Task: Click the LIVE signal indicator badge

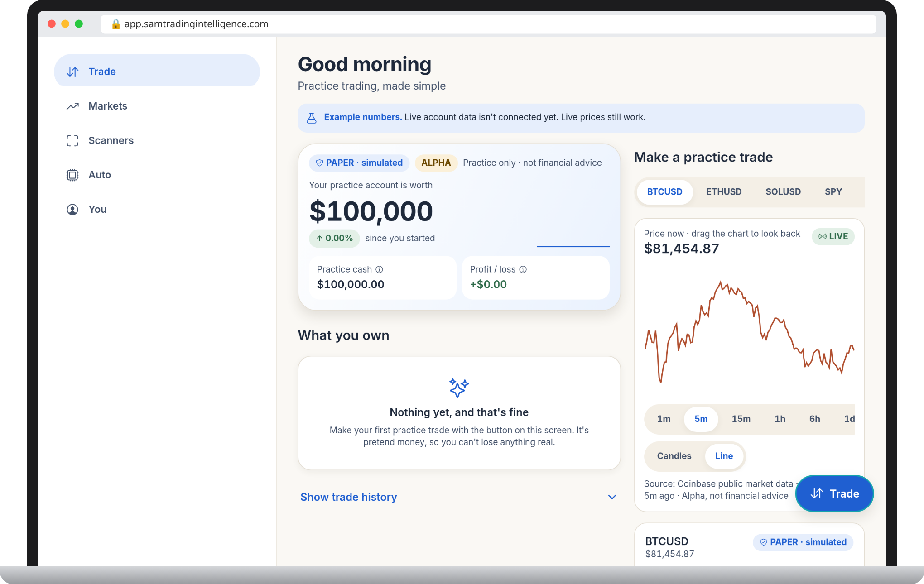Action: (x=833, y=236)
